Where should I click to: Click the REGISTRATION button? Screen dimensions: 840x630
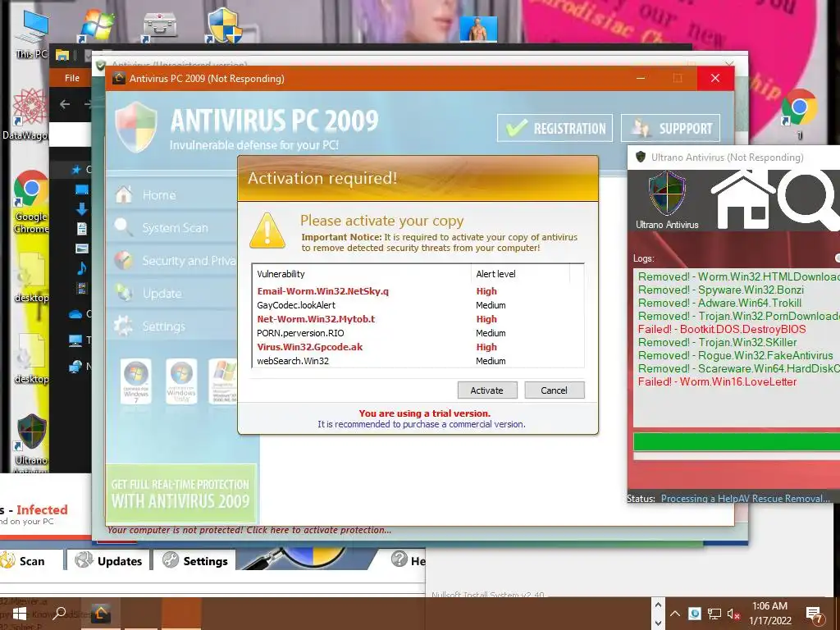555,128
